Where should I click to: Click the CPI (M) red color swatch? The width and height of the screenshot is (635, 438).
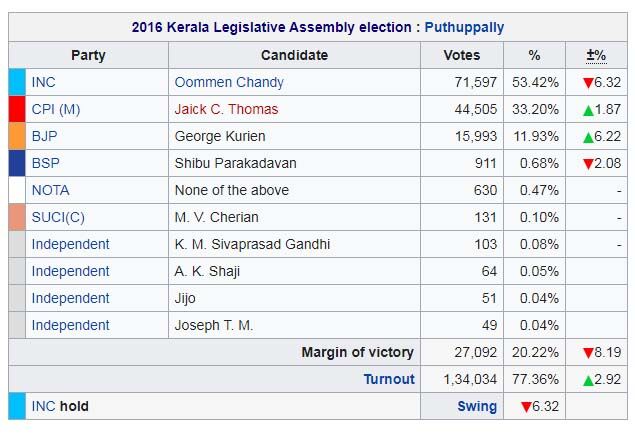click(x=17, y=109)
